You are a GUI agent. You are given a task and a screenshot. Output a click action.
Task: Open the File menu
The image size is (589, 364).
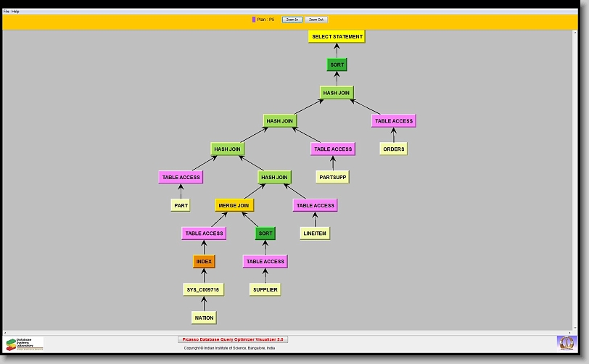pos(7,12)
